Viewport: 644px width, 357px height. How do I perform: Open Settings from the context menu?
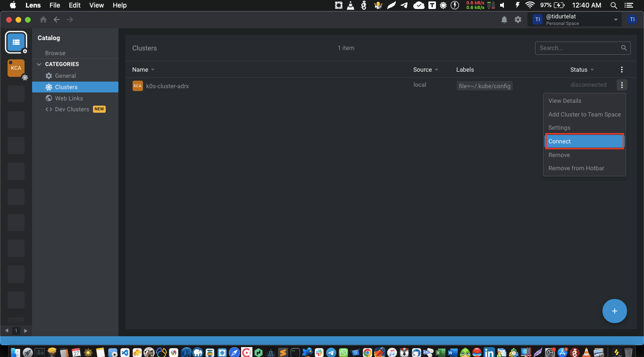[x=585, y=128]
